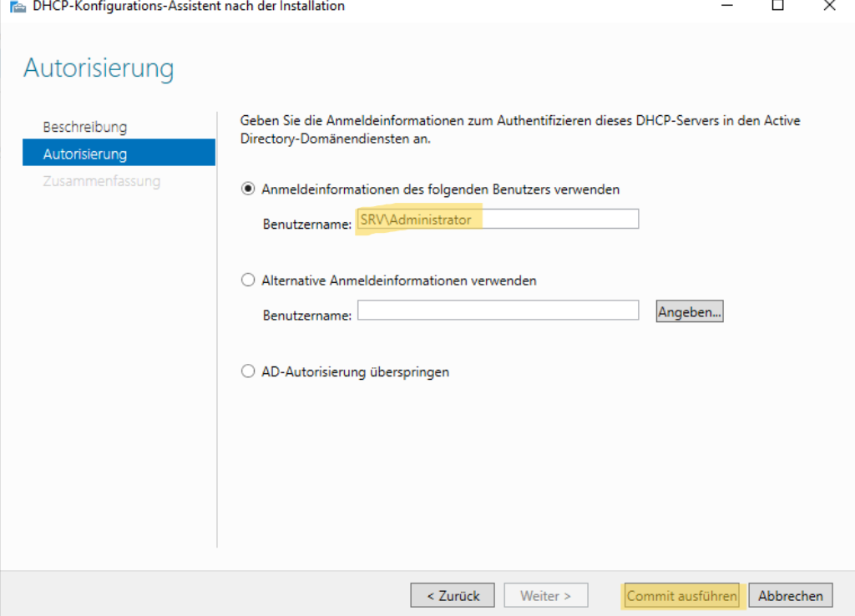The width and height of the screenshot is (855, 616).
Task: Open the Beschreibung step in the sidebar
Action: click(x=85, y=127)
